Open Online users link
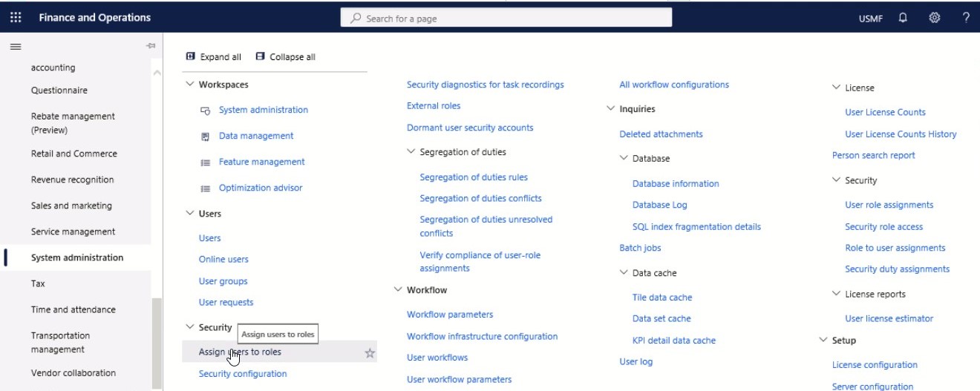The image size is (980, 391). [x=223, y=259]
